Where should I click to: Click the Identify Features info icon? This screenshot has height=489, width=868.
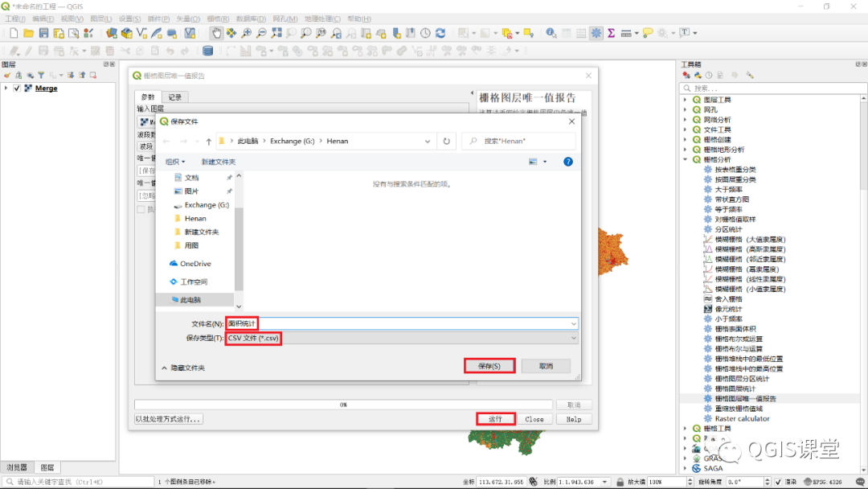(551, 33)
